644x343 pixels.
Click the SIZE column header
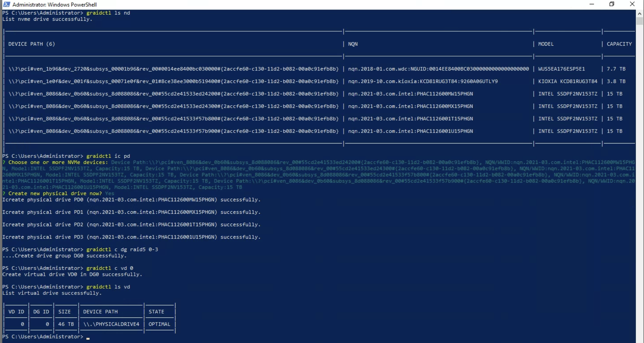pos(64,312)
